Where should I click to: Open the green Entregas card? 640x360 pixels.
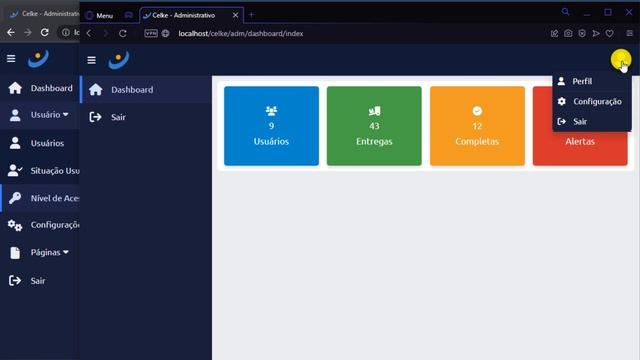click(x=374, y=126)
